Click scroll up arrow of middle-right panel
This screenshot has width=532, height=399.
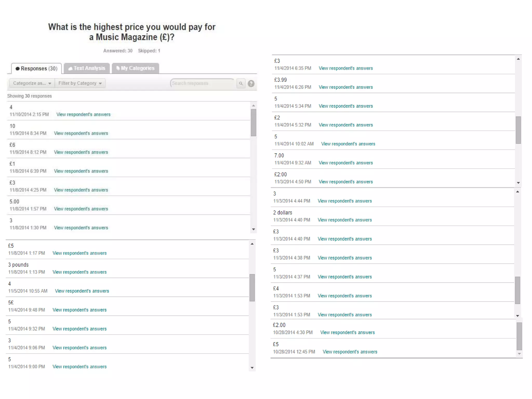(517, 192)
